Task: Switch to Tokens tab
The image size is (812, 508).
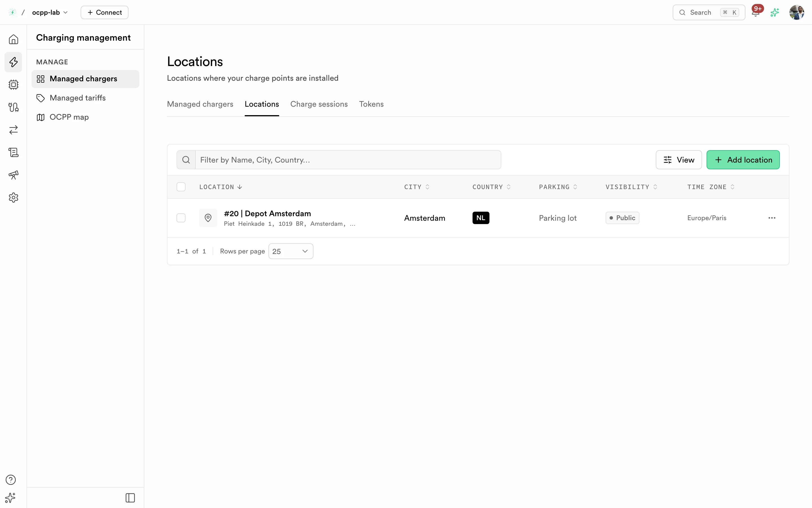Action: tap(371, 104)
